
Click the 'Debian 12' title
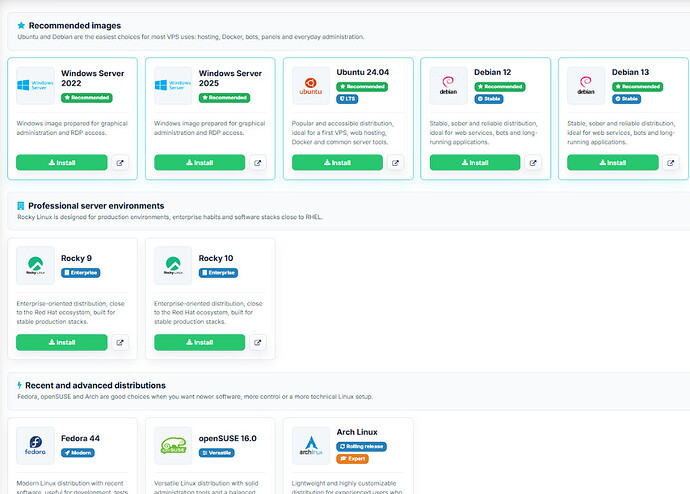[493, 72]
